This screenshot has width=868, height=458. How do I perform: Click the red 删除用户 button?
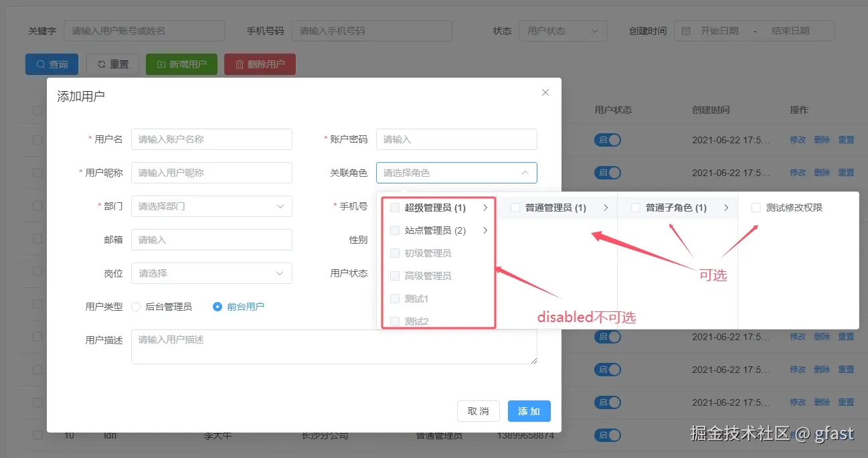coord(260,64)
